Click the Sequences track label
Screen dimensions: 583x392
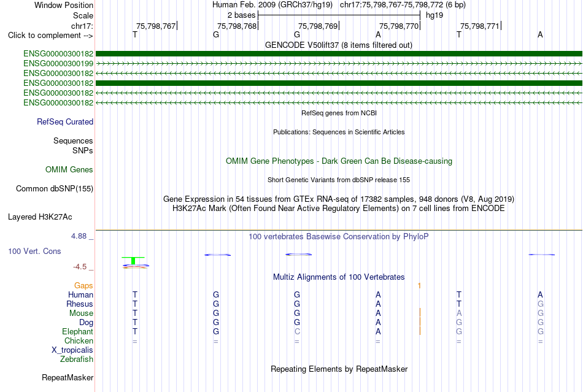73,141
